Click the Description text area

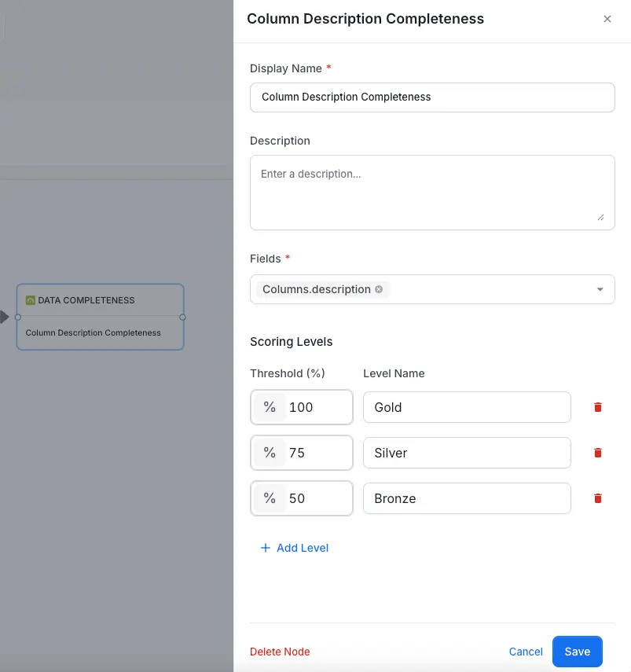432,191
